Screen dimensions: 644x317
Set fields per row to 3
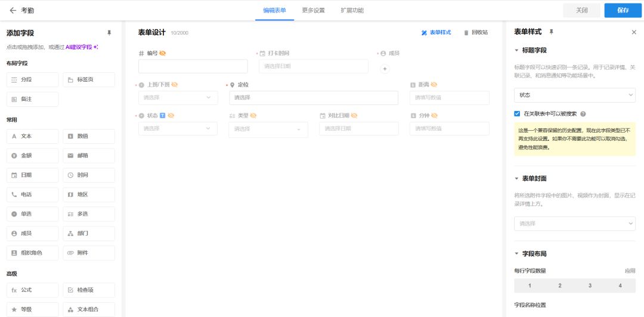[590, 286]
